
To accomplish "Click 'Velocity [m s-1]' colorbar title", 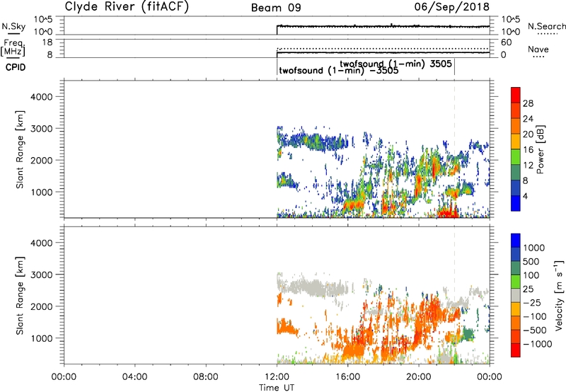I will tap(559, 295).
